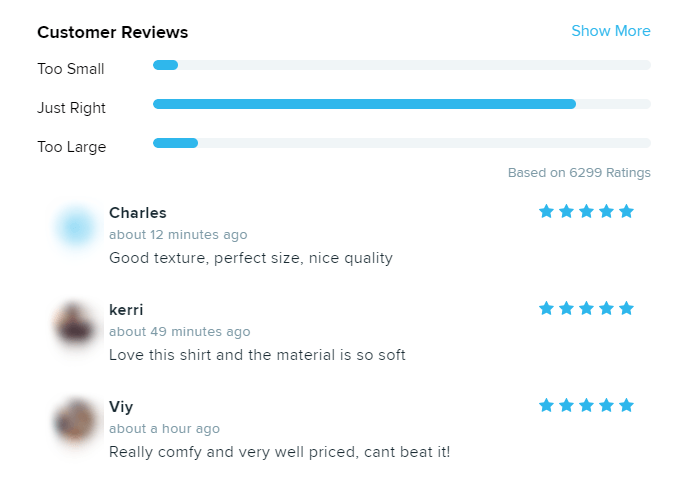Click the reviewer name Viy
Image resolution: width=700 pixels, height=483 pixels.
coord(121,407)
